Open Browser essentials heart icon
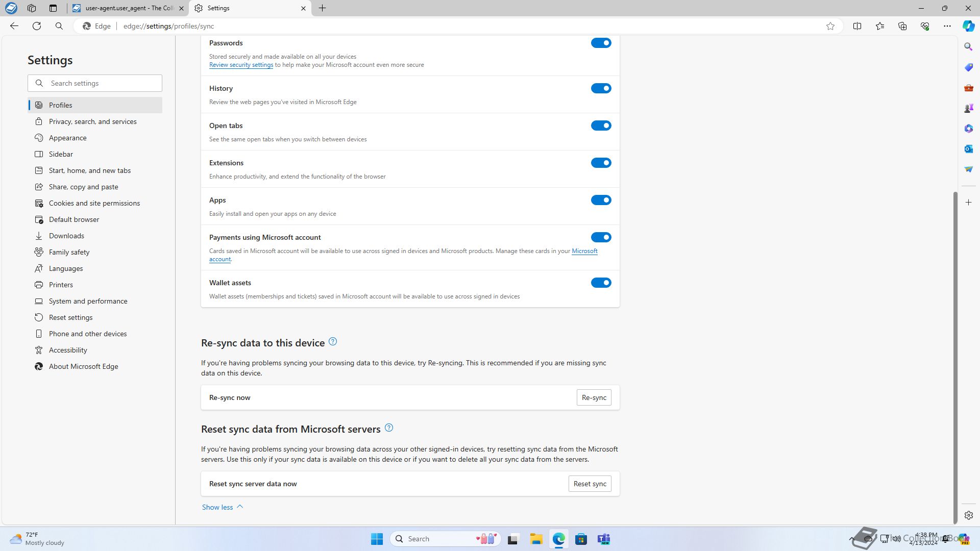 pyautogui.click(x=924, y=26)
